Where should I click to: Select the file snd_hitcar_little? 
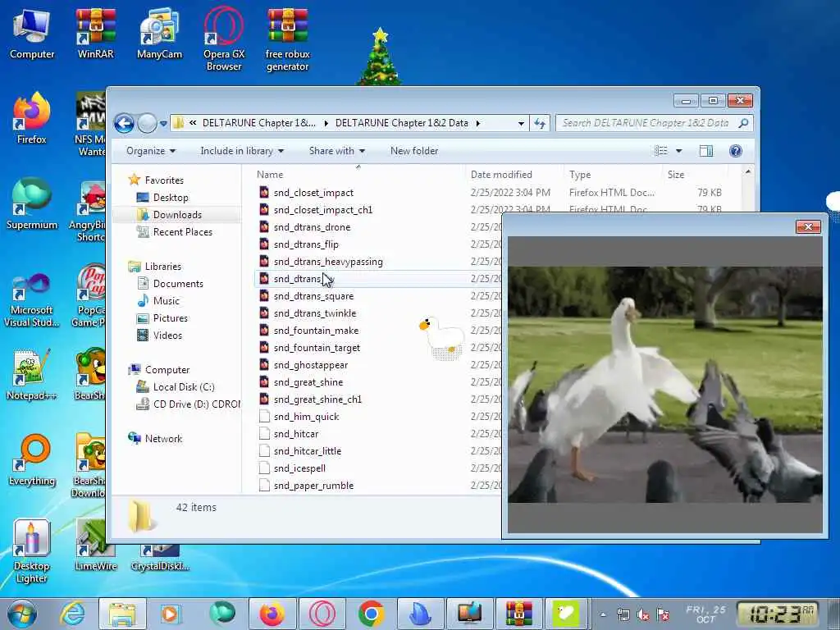click(x=307, y=451)
